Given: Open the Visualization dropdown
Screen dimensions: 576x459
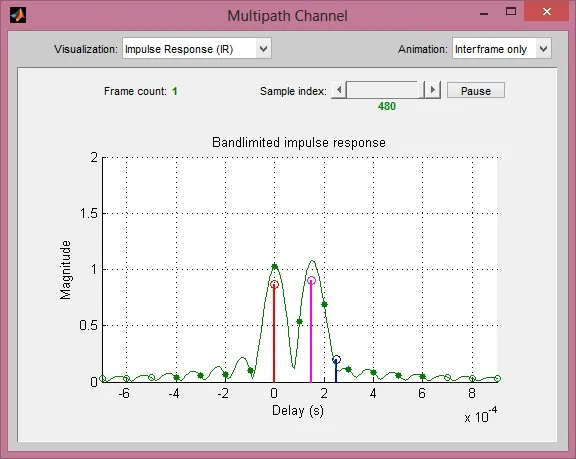Looking at the screenshot, I should (197, 48).
